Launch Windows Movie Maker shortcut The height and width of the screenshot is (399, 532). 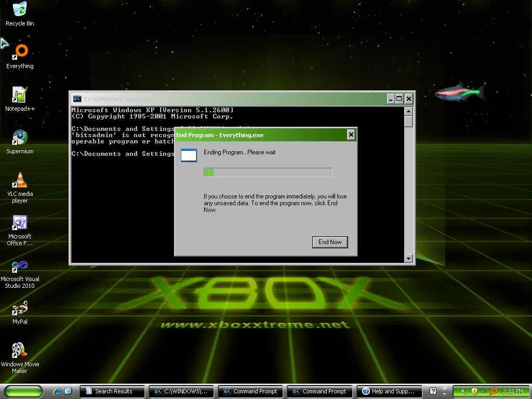(x=20, y=358)
